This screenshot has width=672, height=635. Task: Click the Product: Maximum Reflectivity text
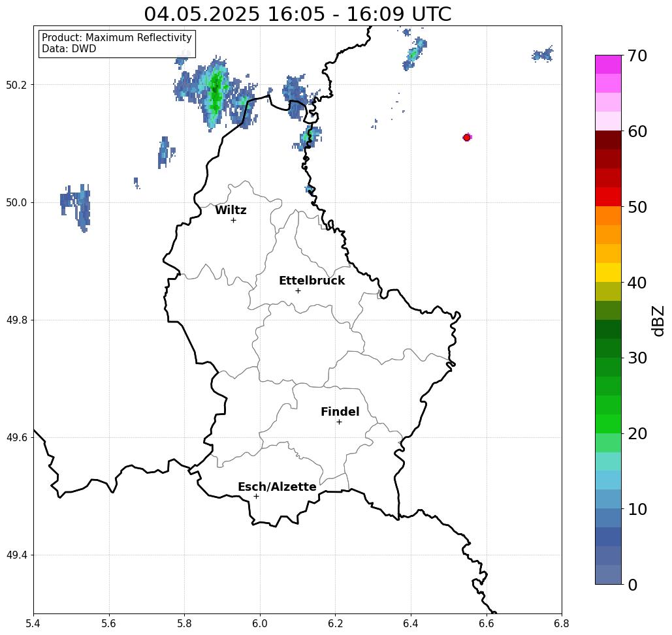[116, 38]
